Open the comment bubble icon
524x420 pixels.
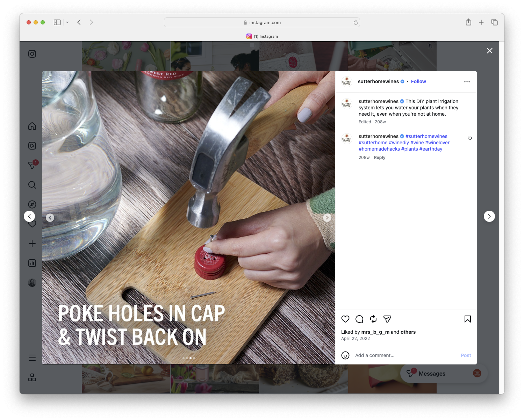(359, 319)
